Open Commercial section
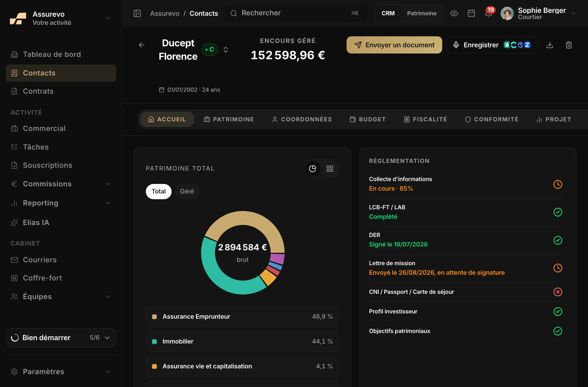Image resolution: width=588 pixels, height=387 pixels. click(x=61, y=129)
